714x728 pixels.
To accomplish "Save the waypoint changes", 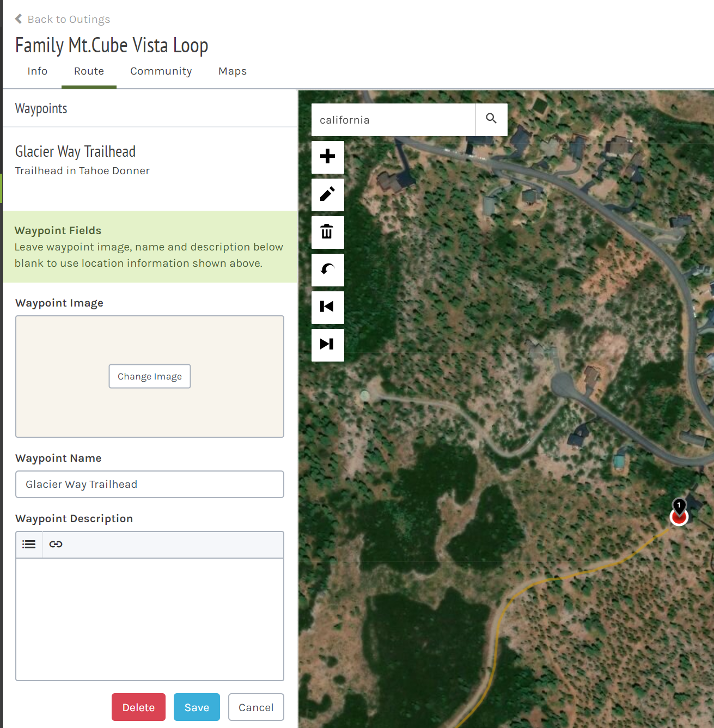I will (197, 707).
